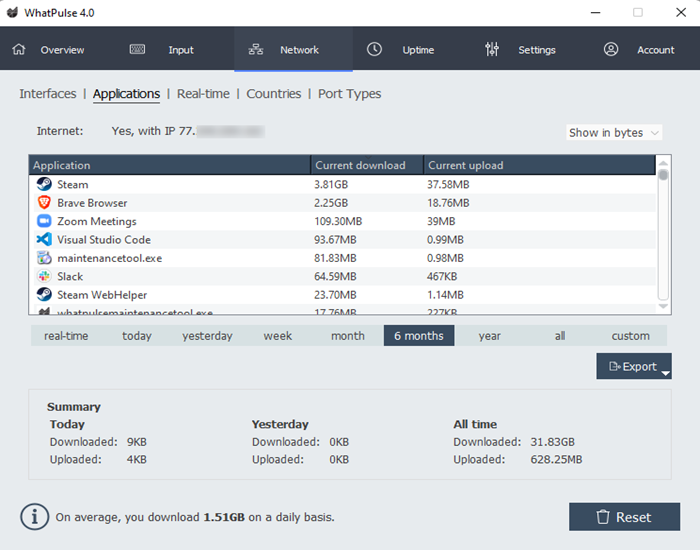Click the maintenancetool.exe icon
The height and width of the screenshot is (550, 700).
(44, 258)
